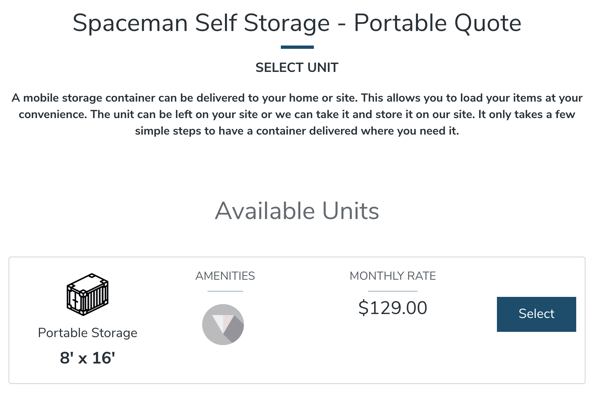Click the round gray amenity icon
Image resolution: width=600 pixels, height=413 pixels.
pyautogui.click(x=223, y=325)
